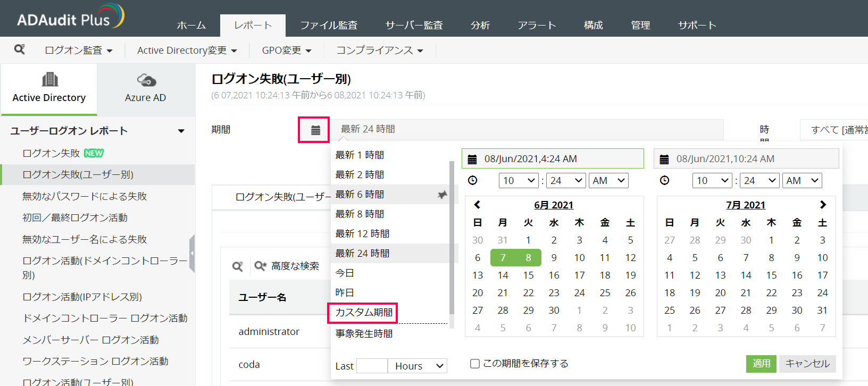Click the Last hours number input field

[372, 366]
